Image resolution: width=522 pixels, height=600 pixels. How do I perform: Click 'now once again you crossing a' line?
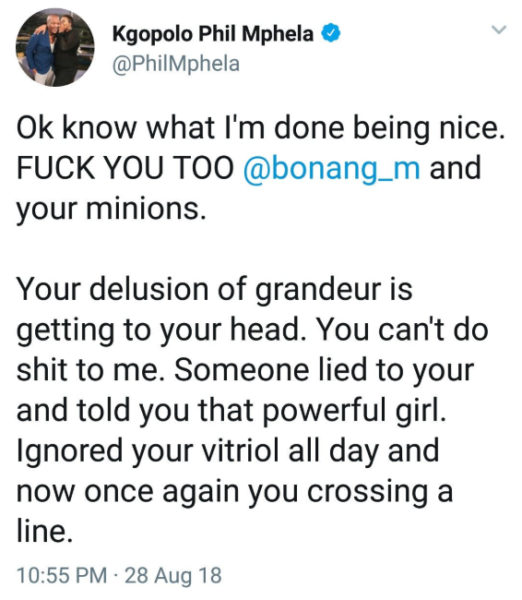pos(235,492)
